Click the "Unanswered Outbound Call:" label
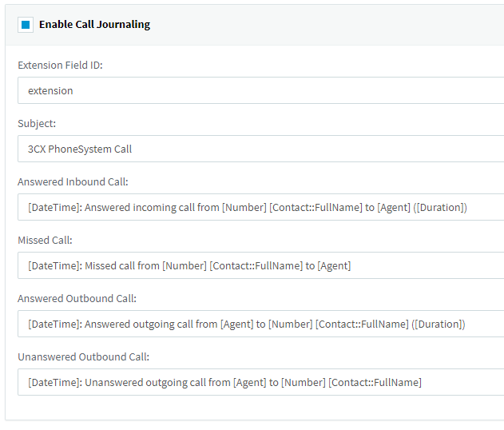 click(x=83, y=357)
